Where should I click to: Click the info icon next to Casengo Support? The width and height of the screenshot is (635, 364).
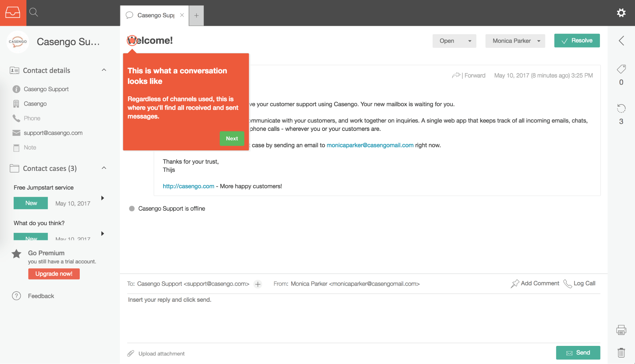click(16, 89)
